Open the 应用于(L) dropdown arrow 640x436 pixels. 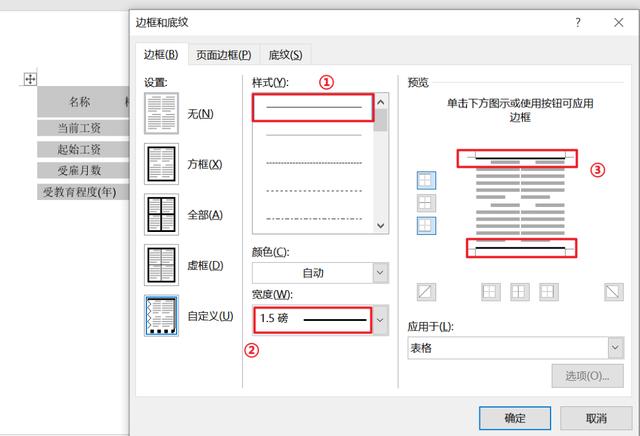pos(615,348)
